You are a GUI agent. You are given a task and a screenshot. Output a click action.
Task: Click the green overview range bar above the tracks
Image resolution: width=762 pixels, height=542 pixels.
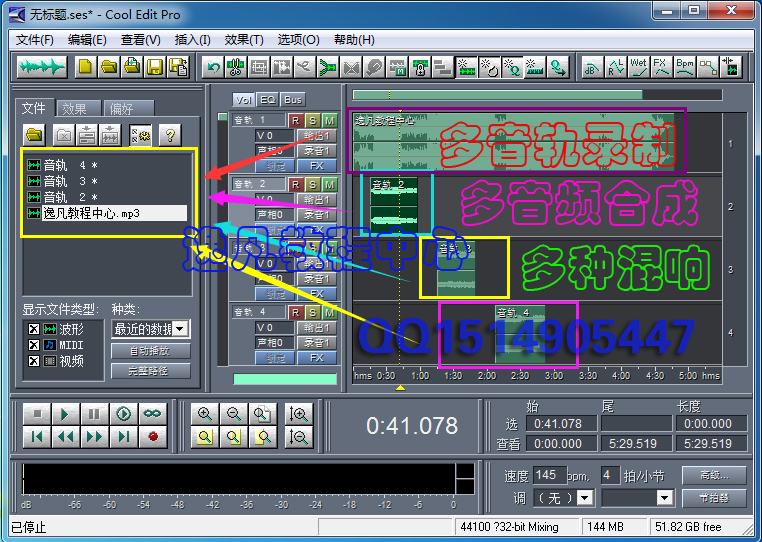[497, 95]
